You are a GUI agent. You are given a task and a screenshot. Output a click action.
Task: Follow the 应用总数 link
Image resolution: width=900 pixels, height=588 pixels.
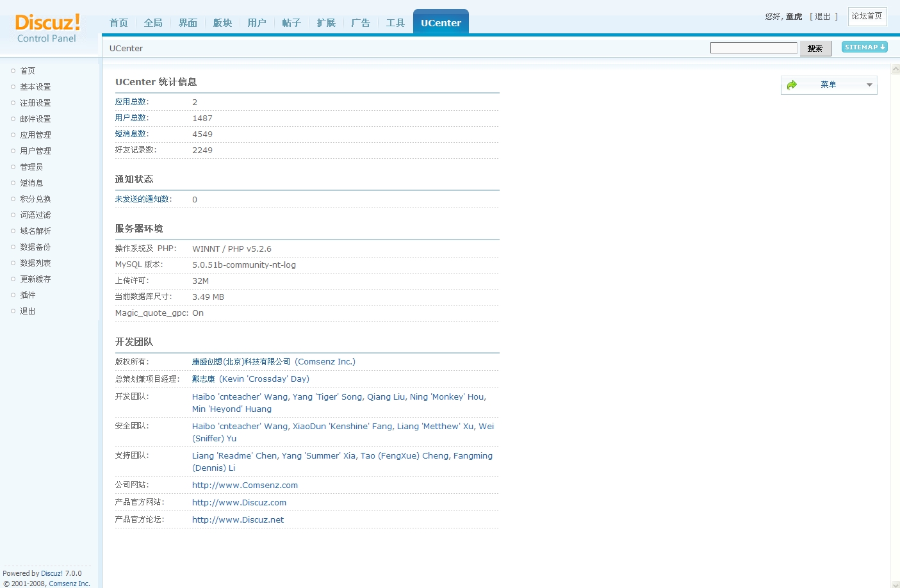(131, 102)
